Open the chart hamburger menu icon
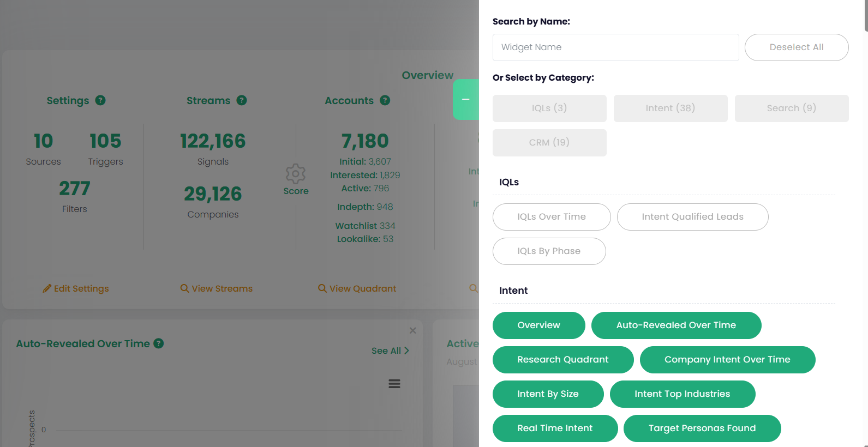 pyautogui.click(x=394, y=384)
